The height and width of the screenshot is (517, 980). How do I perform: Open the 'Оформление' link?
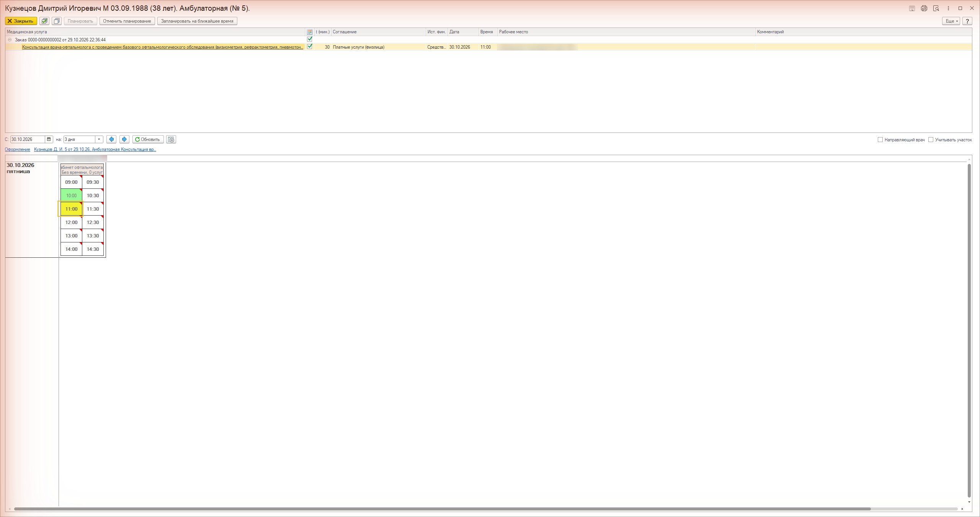(18, 149)
